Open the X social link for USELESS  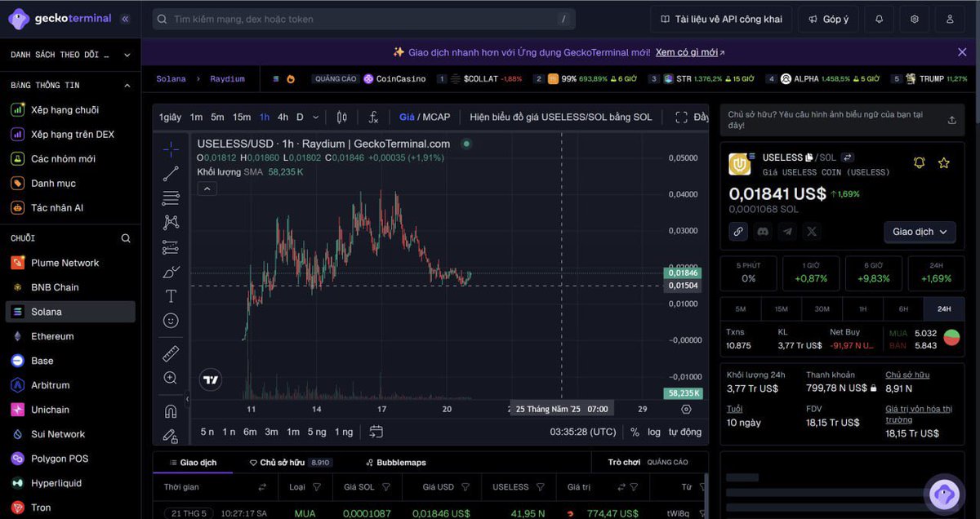812,232
